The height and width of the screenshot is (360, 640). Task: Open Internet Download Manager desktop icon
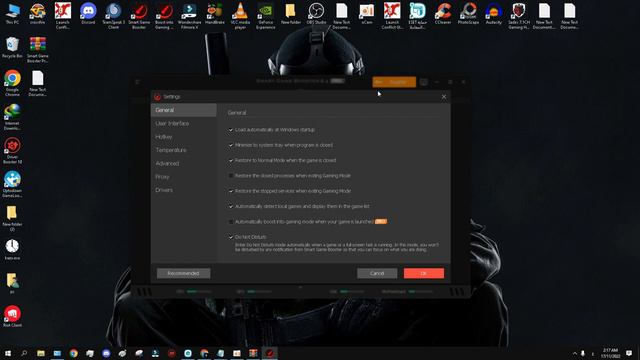(x=12, y=117)
